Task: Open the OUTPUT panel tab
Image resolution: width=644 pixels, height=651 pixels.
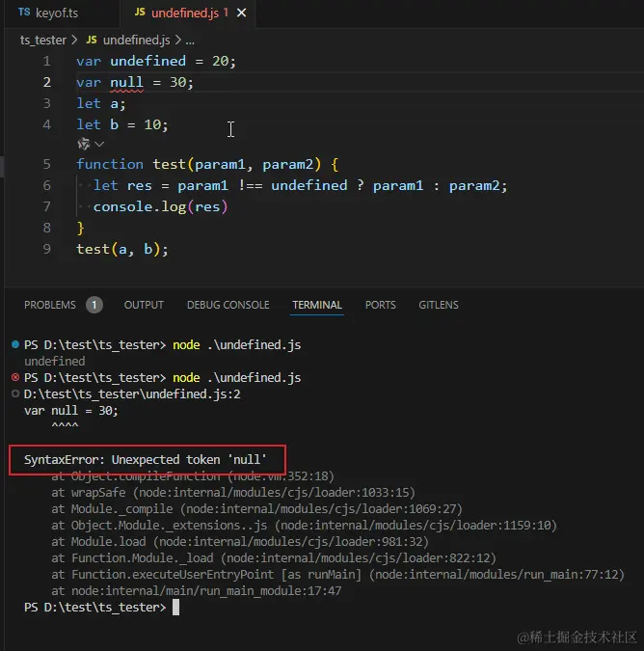Action: click(144, 305)
